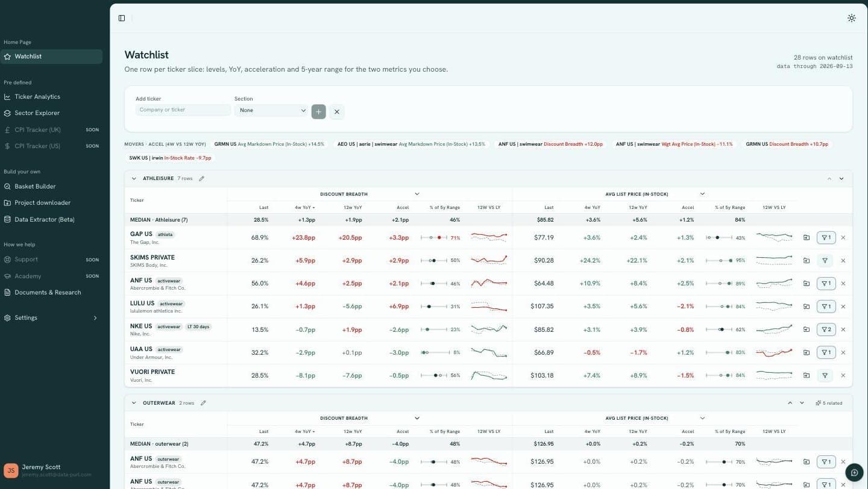Focus the Company or ticker input
The height and width of the screenshot is (489, 868).
[183, 110]
